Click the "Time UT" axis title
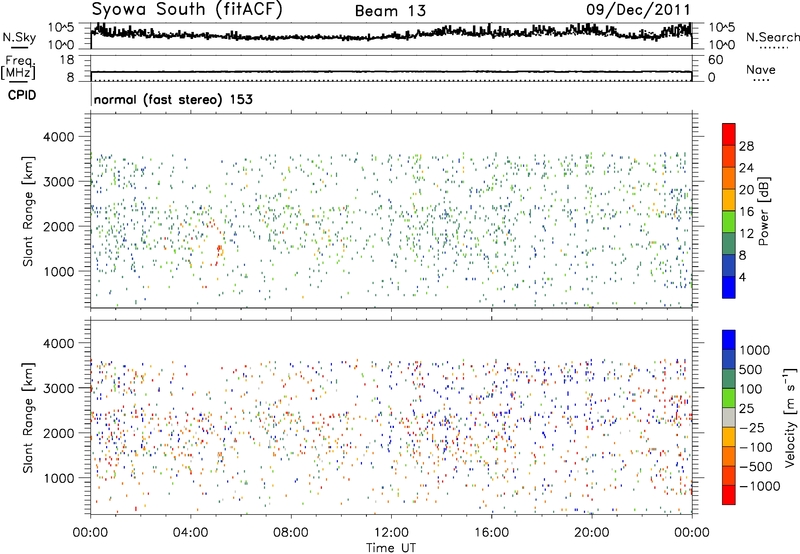Image resolution: width=800 pixels, height=554 pixels. point(391,548)
